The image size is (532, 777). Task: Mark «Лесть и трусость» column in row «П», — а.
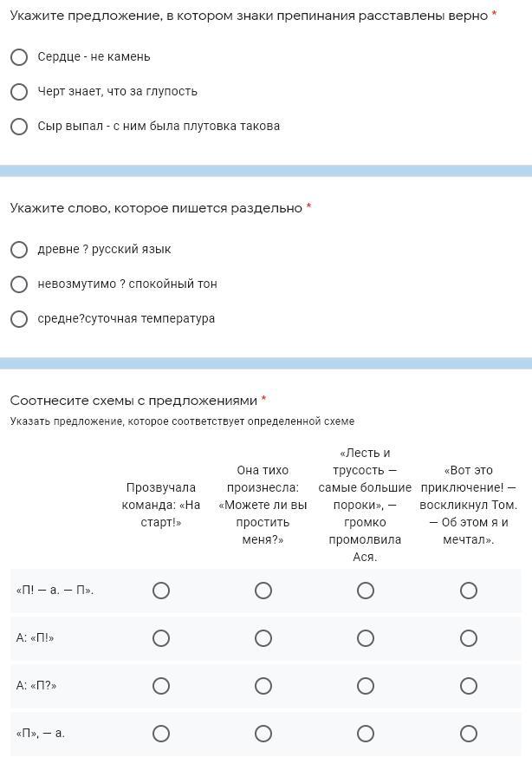tap(366, 734)
